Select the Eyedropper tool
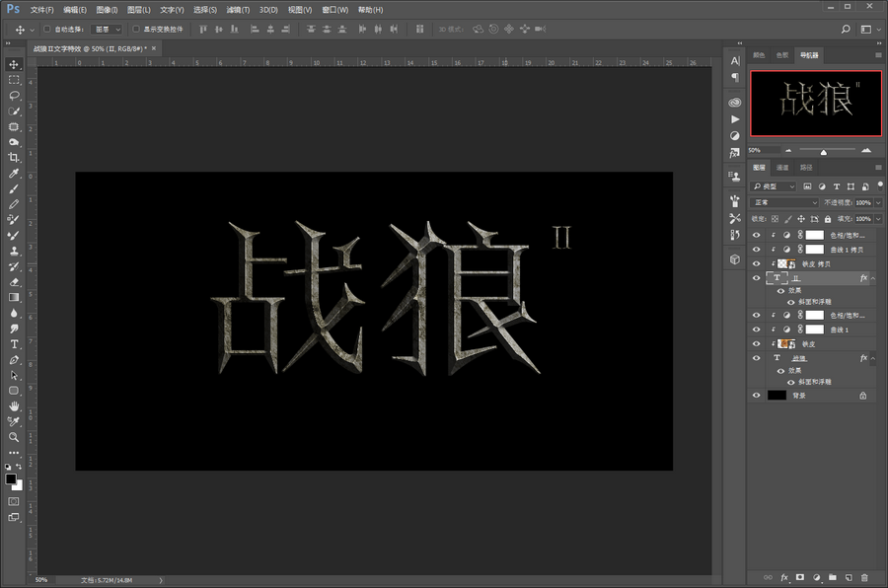Screen dimensions: 888x588 14,173
